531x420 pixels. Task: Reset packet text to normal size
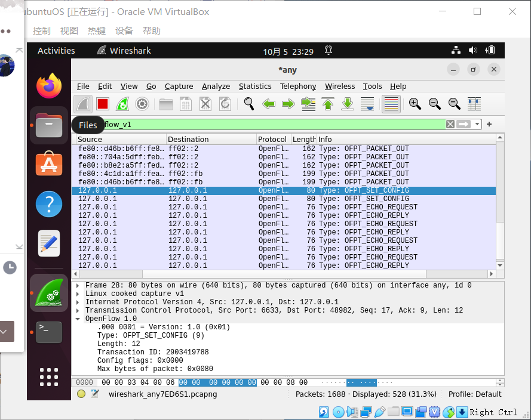[x=454, y=104]
